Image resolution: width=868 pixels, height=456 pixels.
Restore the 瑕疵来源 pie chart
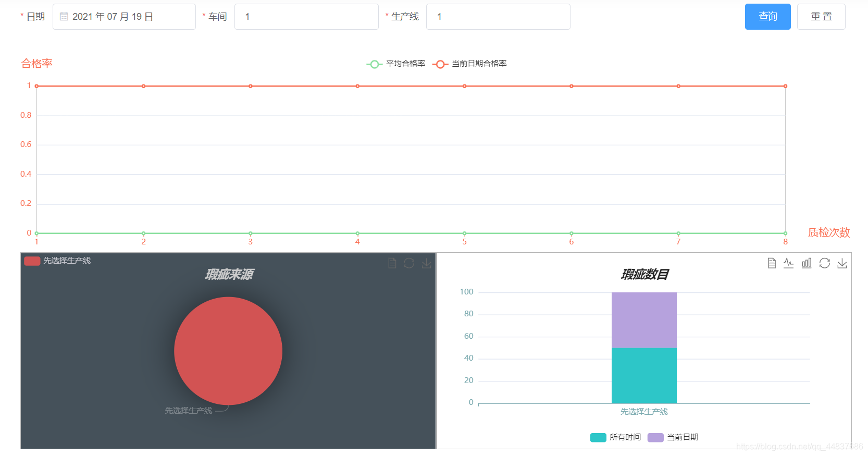coord(409,263)
